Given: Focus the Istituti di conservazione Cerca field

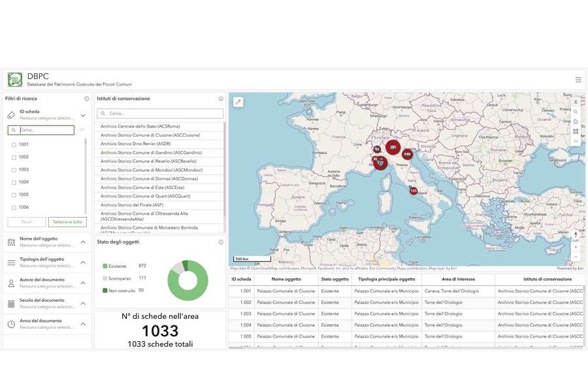Looking at the screenshot, I should pos(160,114).
